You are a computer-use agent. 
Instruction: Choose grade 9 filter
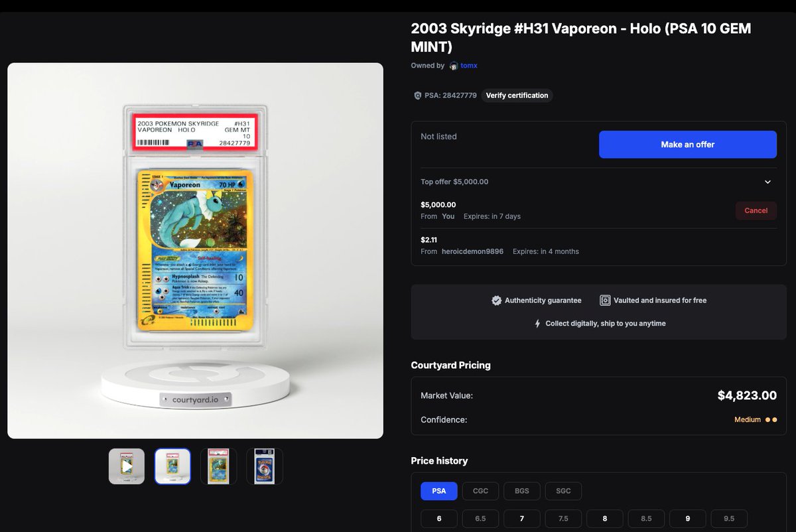[x=687, y=519]
